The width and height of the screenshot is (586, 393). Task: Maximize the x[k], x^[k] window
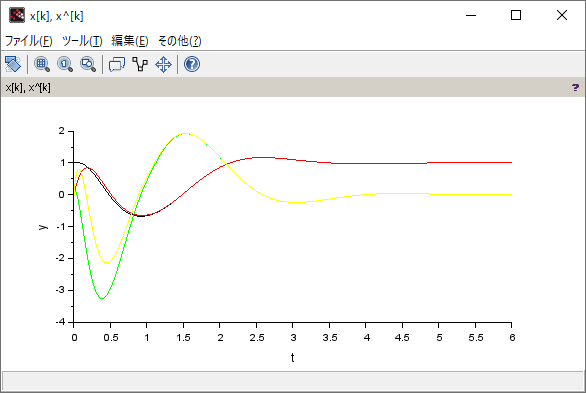[516, 15]
